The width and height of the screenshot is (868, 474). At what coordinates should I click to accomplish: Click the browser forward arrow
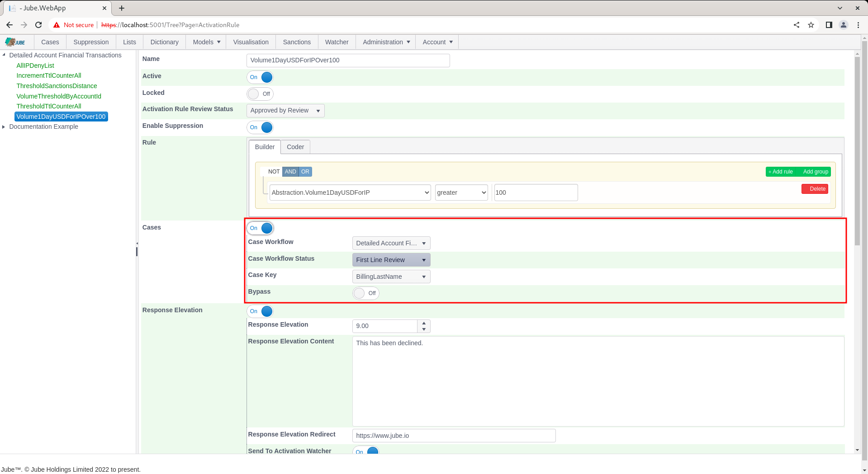(x=24, y=25)
